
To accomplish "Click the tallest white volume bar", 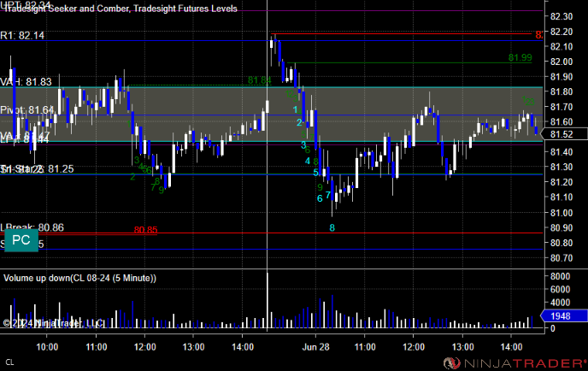I will point(268,301).
